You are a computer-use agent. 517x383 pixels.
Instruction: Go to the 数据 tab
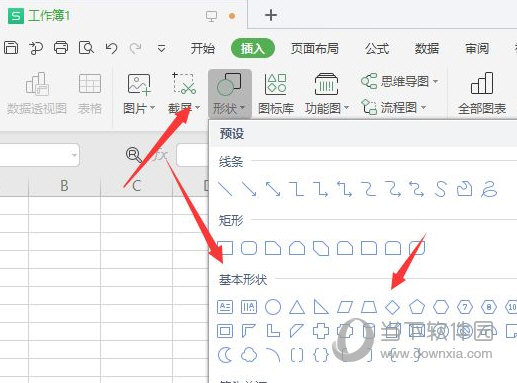(x=427, y=49)
